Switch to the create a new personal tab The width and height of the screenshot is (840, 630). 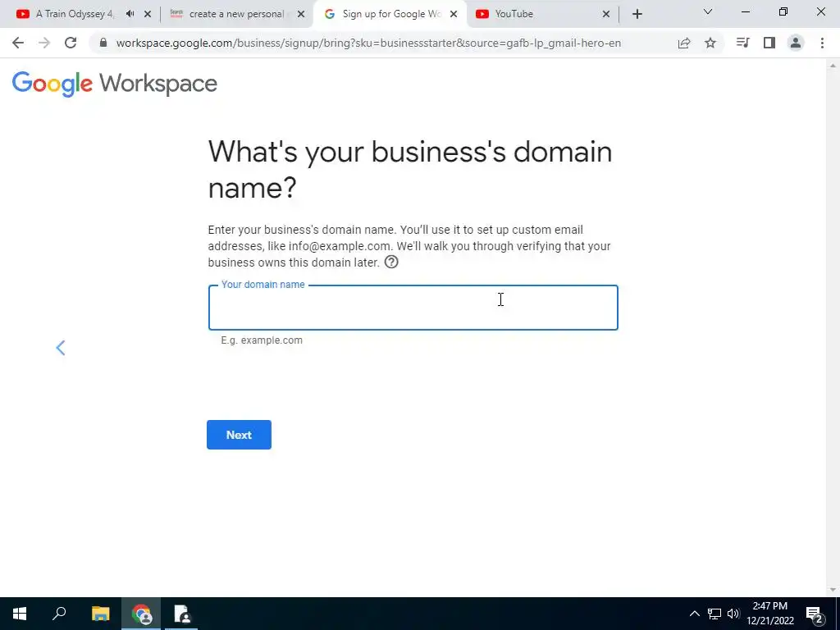coord(236,14)
